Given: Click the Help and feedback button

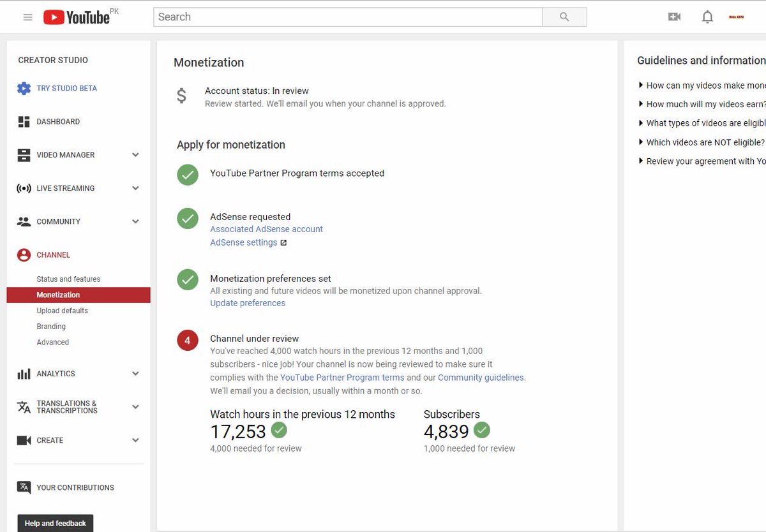Looking at the screenshot, I should click(x=56, y=523).
